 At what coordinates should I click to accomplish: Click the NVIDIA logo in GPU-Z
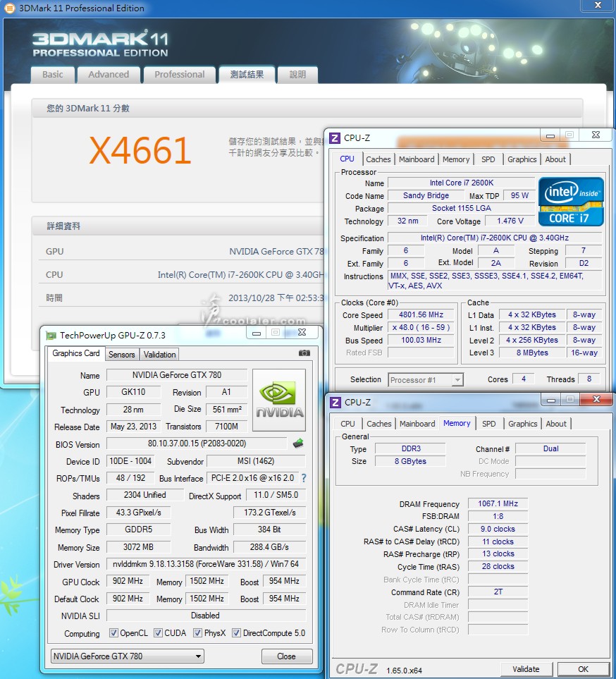279,400
